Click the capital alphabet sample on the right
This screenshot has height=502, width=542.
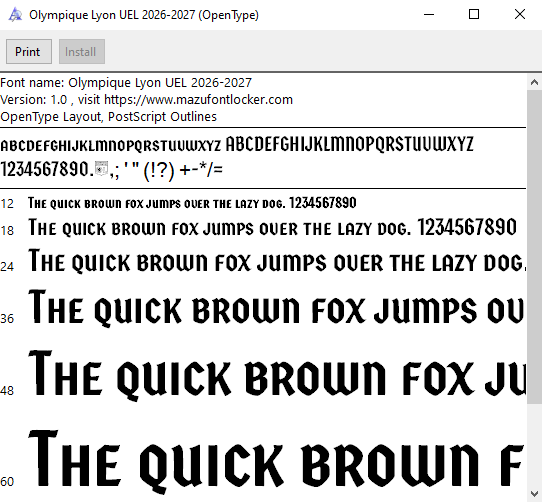click(x=349, y=144)
